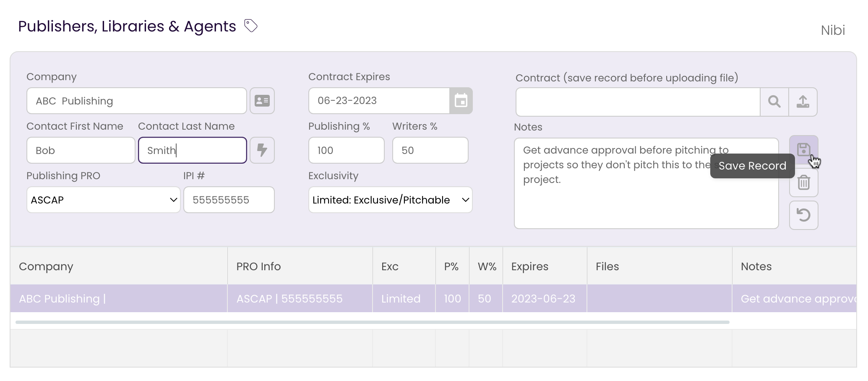Click the tag icon beside the page title

251,26
